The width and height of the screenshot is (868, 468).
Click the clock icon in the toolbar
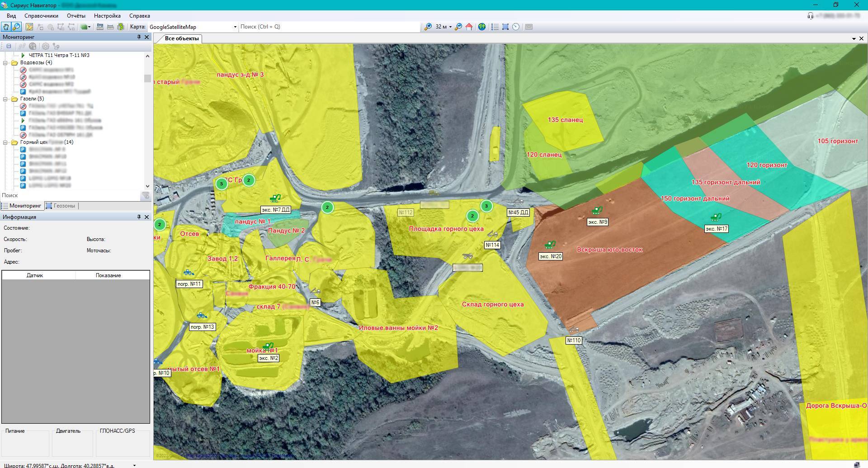(516, 27)
